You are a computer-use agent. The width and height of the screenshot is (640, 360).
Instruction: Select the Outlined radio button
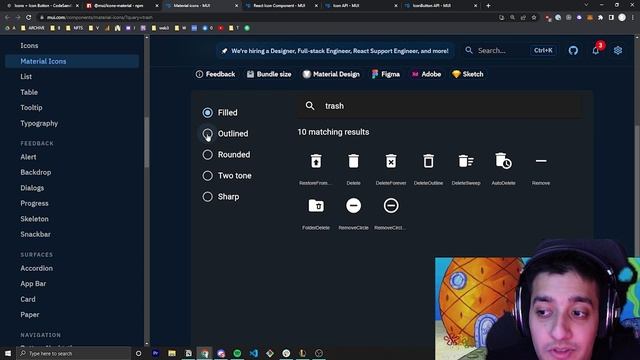point(207,133)
